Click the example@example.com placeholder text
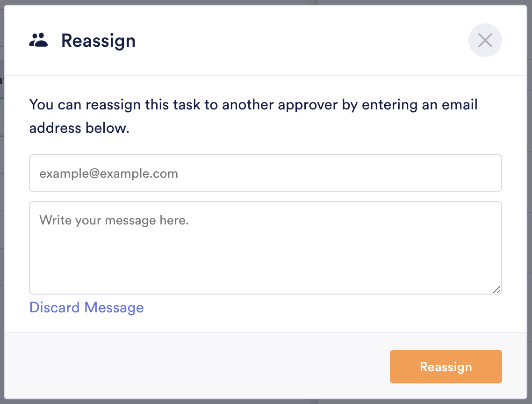Screen dimensions: 532x404 coord(108,174)
